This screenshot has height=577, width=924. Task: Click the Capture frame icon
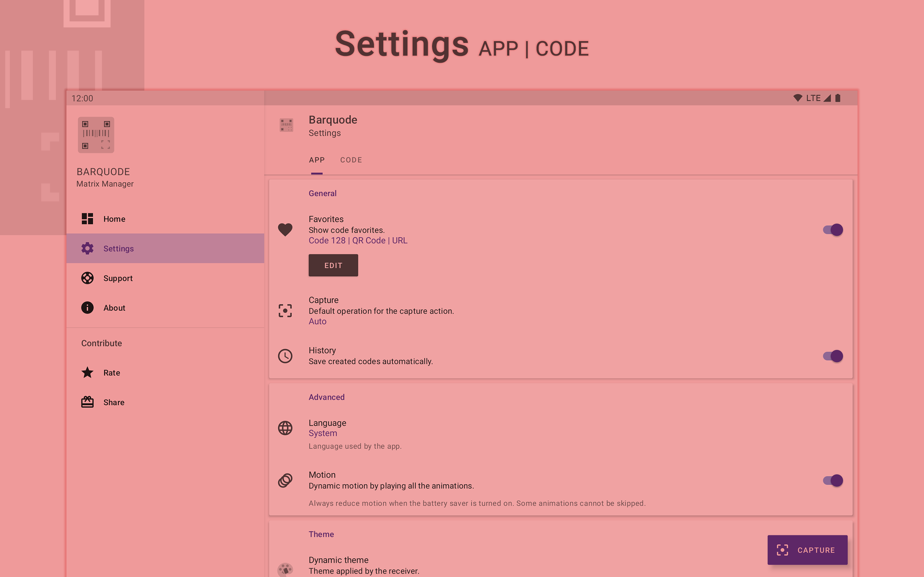pos(285,310)
